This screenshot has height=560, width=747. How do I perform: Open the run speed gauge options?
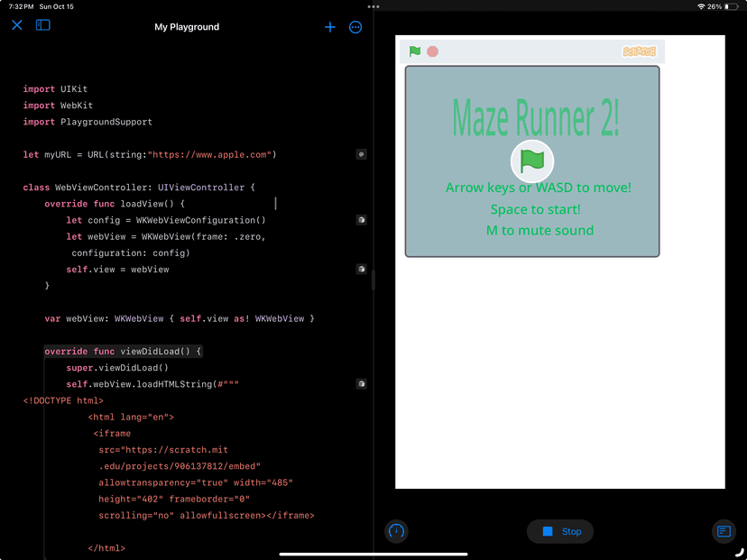(396, 531)
